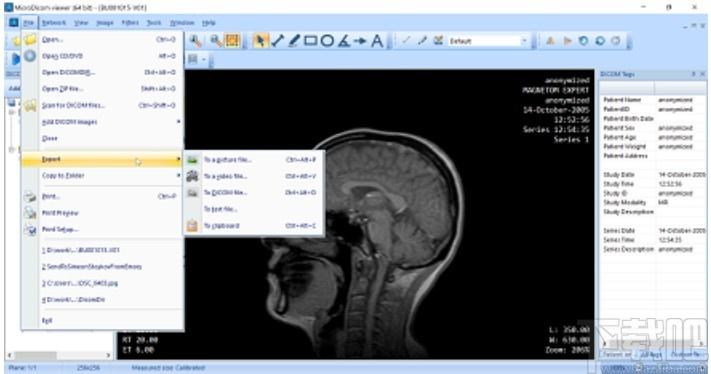Toggle the fit-to-window orange icon

click(232, 41)
